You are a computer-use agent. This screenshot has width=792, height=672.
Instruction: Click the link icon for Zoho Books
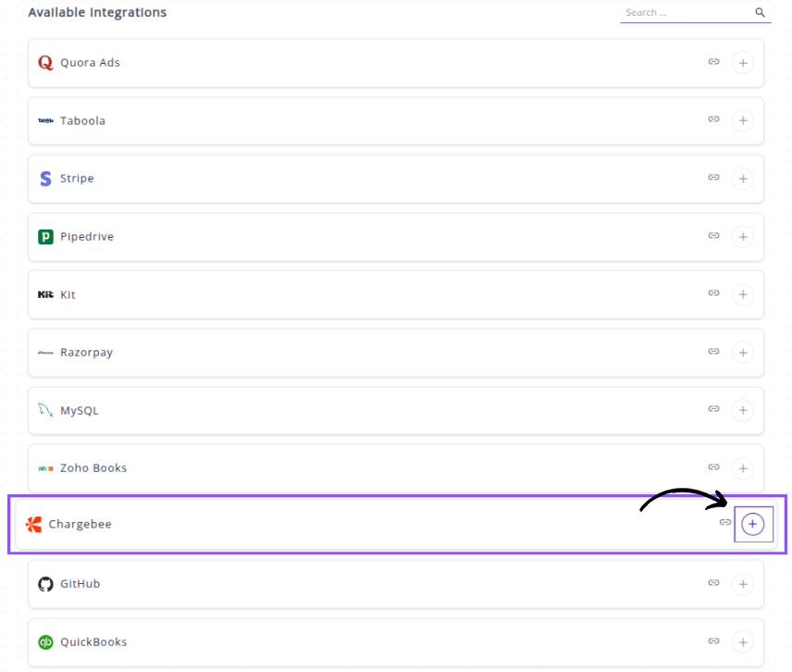pos(713,467)
